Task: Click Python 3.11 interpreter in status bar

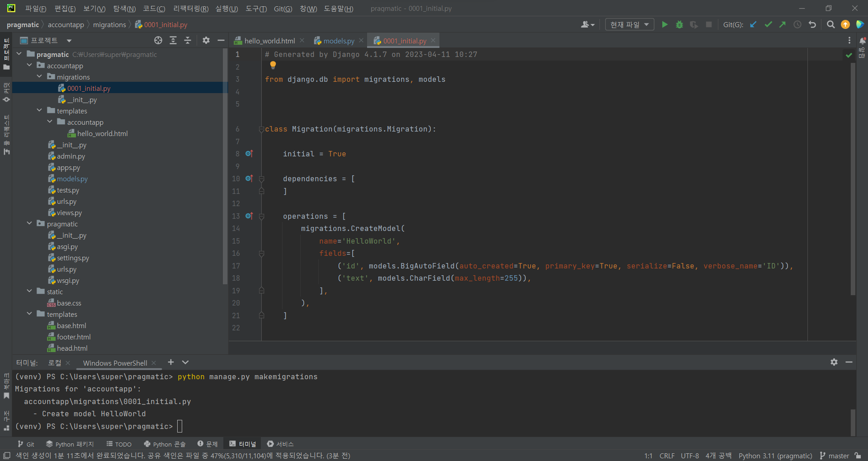Action: (x=775, y=456)
